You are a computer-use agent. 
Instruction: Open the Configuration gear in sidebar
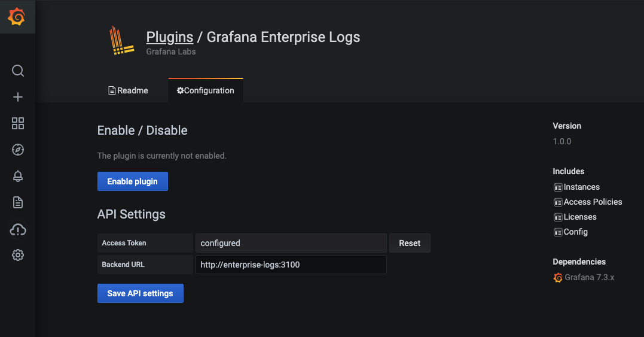(18, 256)
